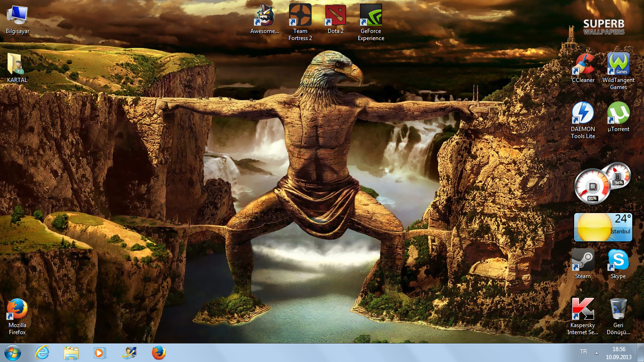Open the GeForce Experience shortcut
Screen dimensions: 644x362
click(371, 23)
